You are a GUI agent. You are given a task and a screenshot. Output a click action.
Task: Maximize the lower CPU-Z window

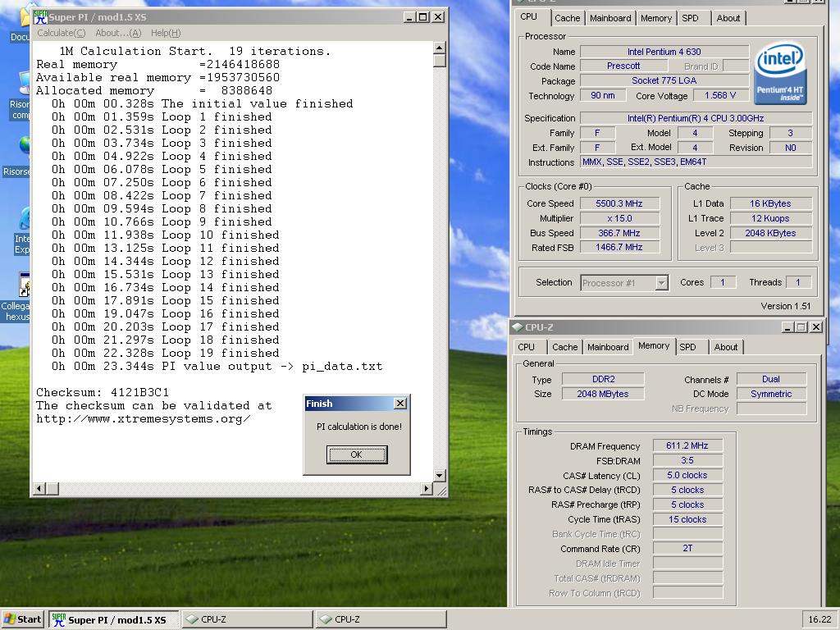click(801, 327)
